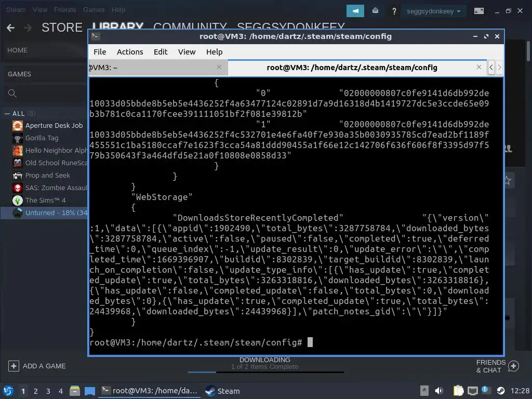Select Aperture Desk Job in library
The width and height of the screenshot is (532, 399).
[54, 126]
